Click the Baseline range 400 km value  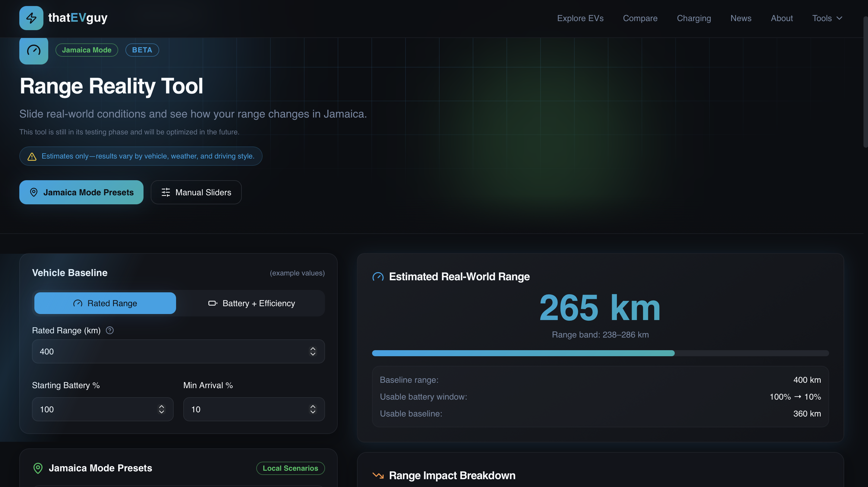[807, 380]
